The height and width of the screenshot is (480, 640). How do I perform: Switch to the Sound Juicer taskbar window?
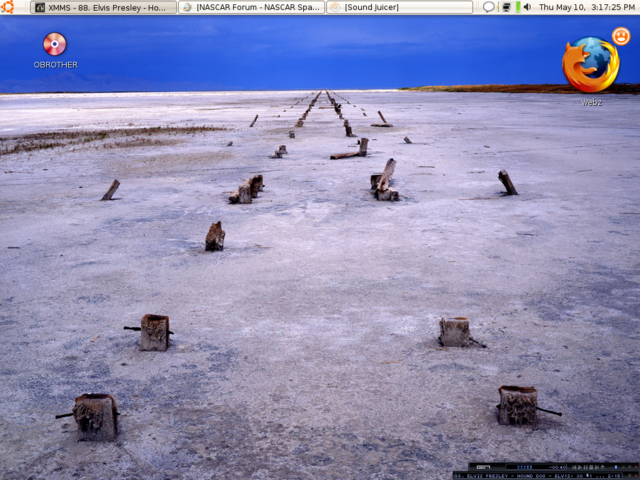click(x=400, y=7)
